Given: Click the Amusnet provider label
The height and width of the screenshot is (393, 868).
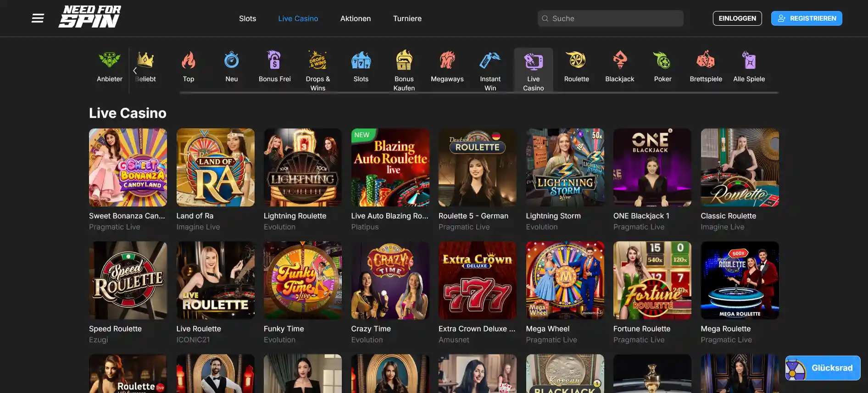Looking at the screenshot, I should point(454,340).
